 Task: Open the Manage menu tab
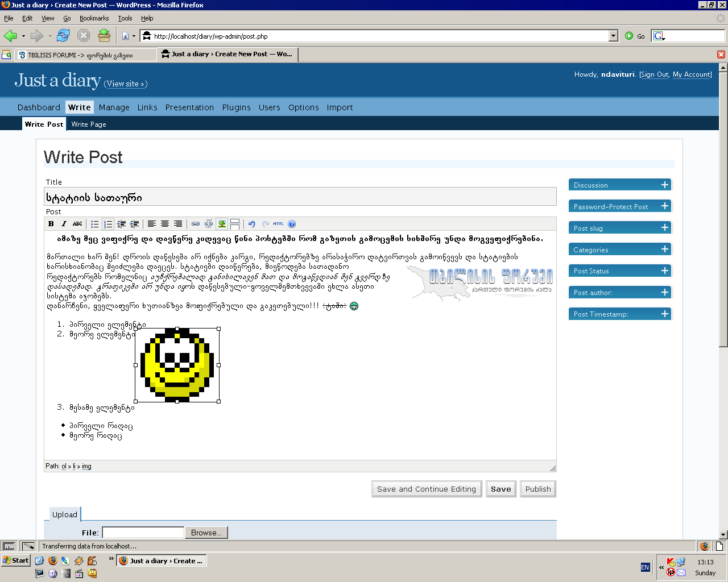tap(114, 107)
